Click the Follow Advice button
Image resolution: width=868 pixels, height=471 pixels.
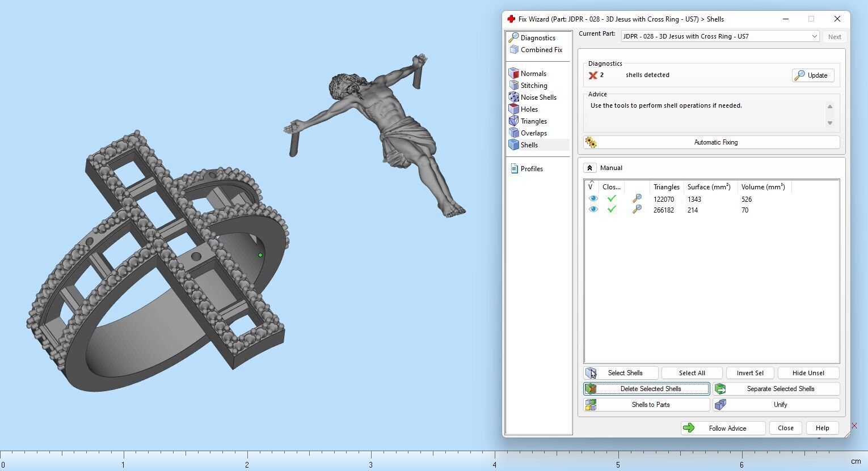tap(723, 428)
